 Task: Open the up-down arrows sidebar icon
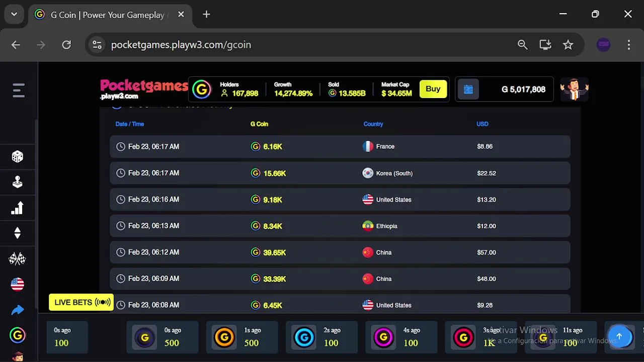18,233
